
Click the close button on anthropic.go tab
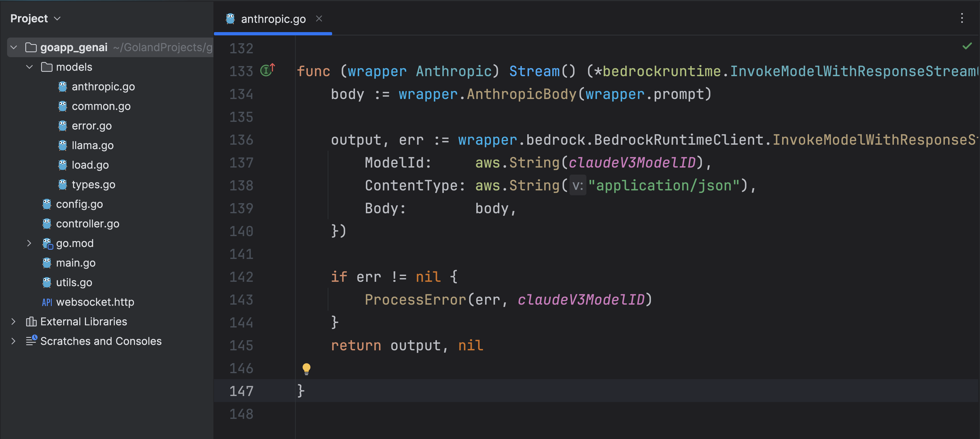pyautogui.click(x=319, y=18)
